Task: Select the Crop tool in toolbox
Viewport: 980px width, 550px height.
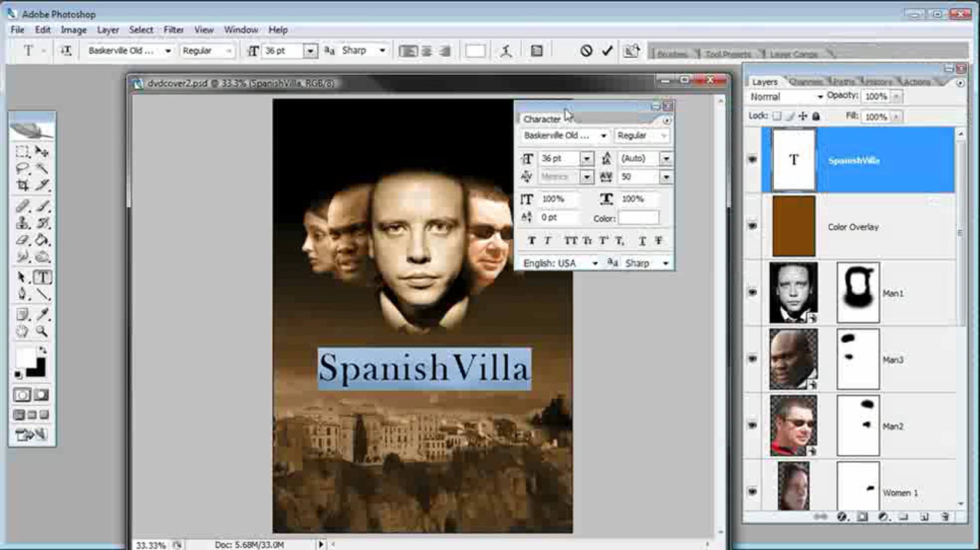Action: 22,186
